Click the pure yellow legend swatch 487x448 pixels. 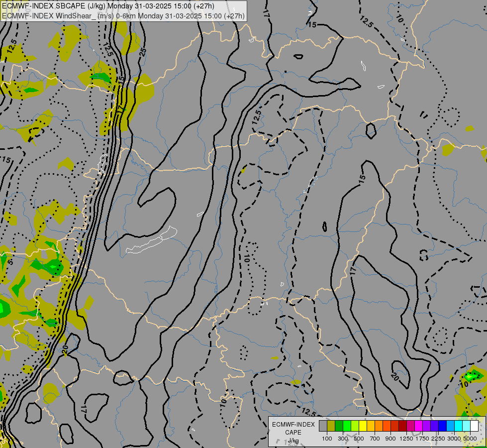pyautogui.click(x=363, y=426)
